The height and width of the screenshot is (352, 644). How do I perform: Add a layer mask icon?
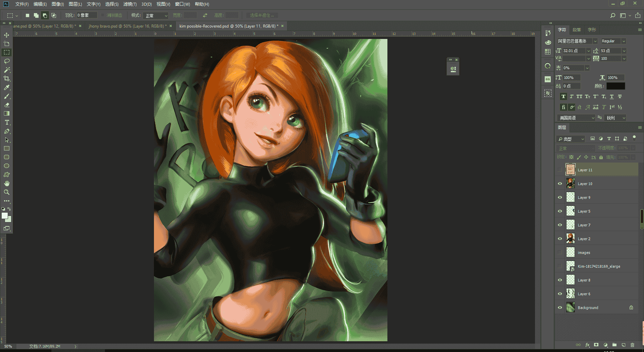596,345
